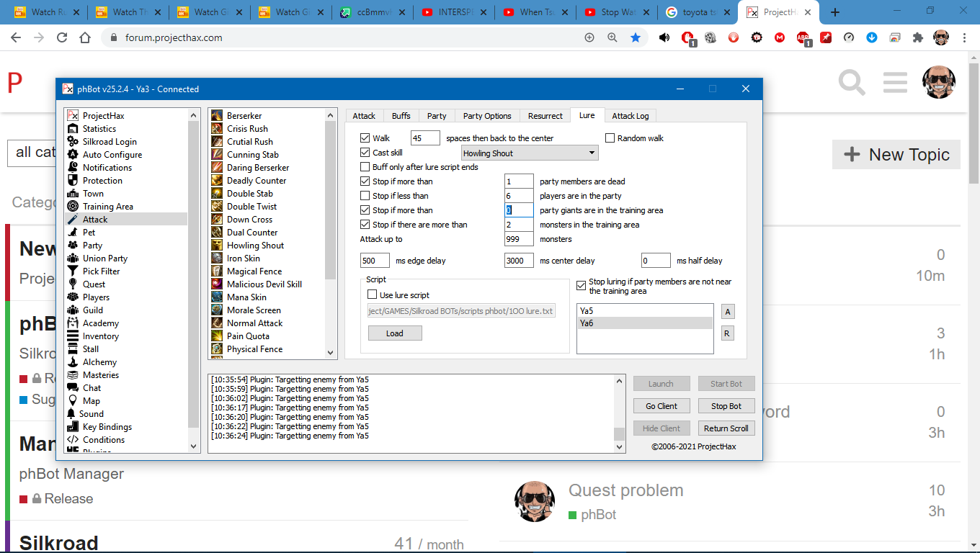This screenshot has width=980, height=553.
Task: Select the Pet icon in sidebar
Action: [72, 233]
